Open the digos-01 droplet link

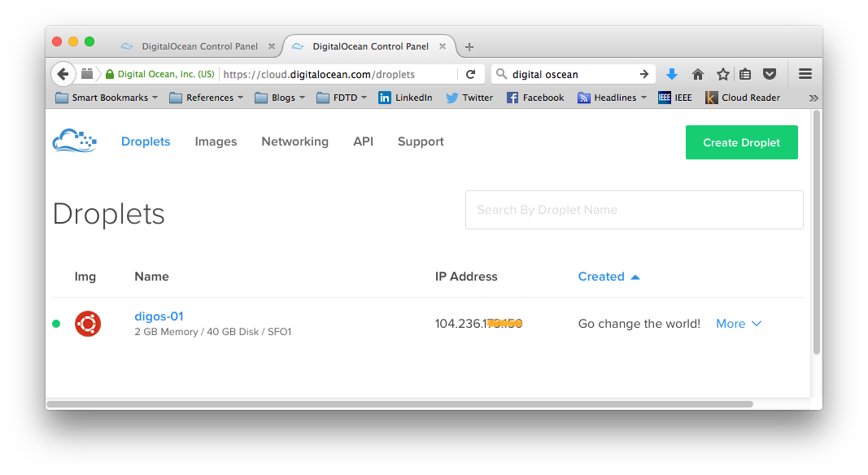[x=159, y=316]
